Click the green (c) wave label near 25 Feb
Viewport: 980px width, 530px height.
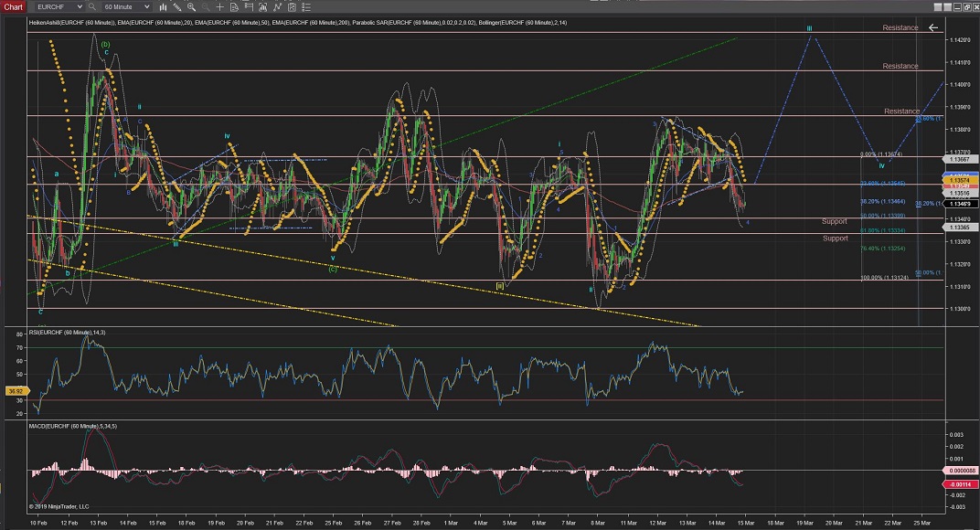point(333,269)
